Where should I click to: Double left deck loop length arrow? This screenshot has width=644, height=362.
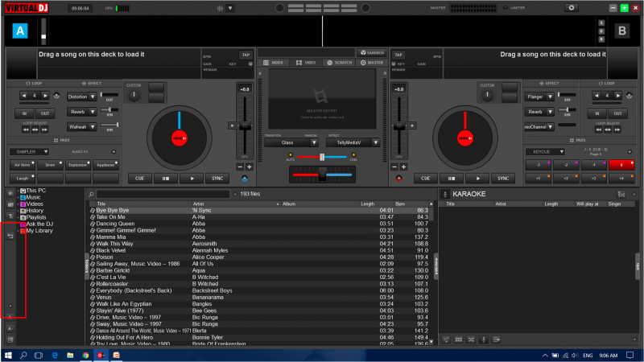(45, 96)
